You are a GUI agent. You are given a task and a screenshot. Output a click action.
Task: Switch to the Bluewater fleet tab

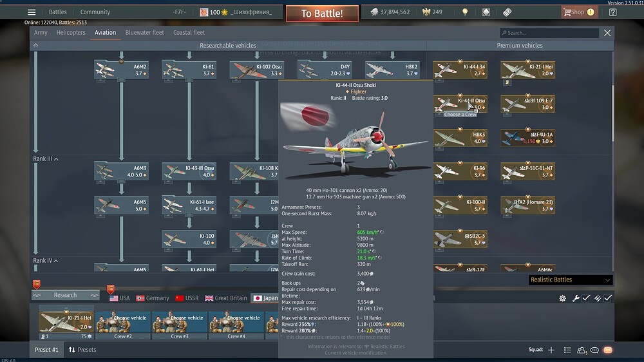pos(144,32)
